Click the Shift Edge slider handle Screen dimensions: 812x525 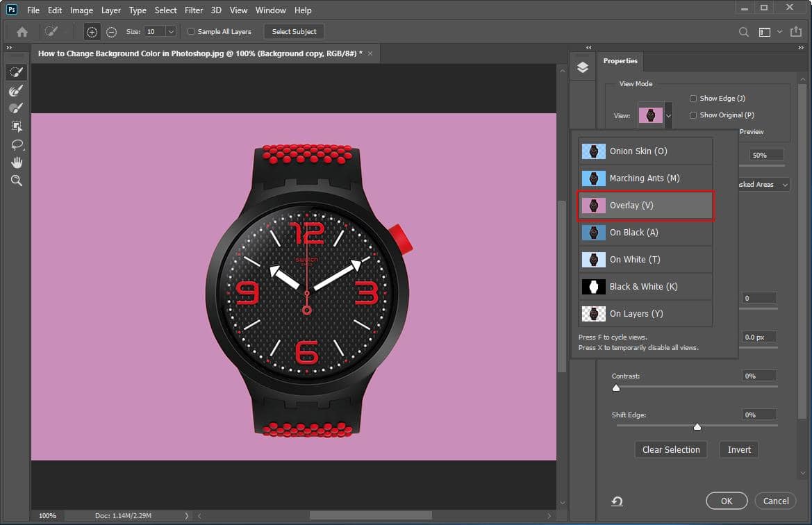click(697, 426)
